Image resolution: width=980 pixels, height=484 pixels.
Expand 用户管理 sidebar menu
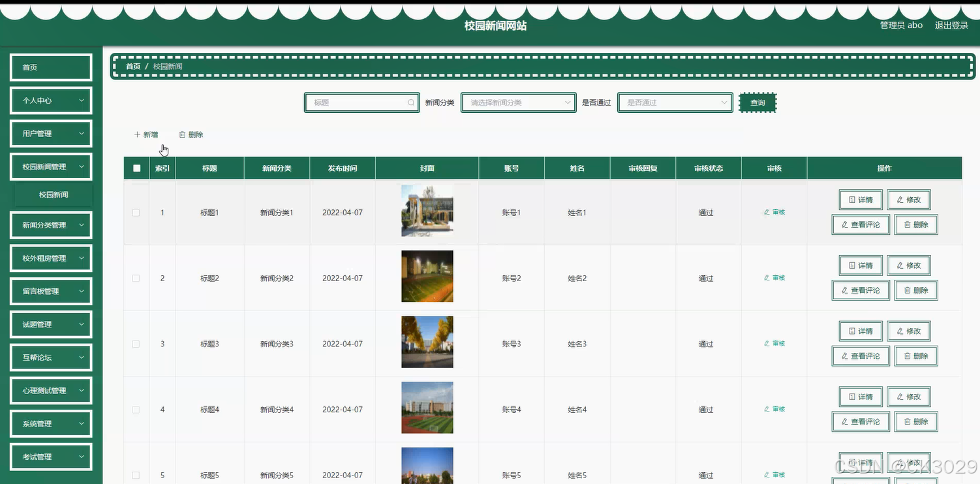tap(51, 134)
